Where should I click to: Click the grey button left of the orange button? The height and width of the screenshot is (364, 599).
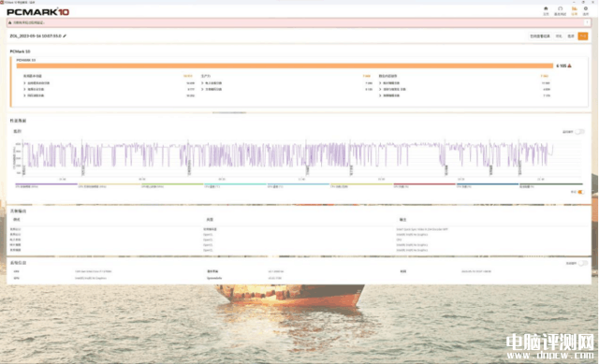pyautogui.click(x=571, y=36)
